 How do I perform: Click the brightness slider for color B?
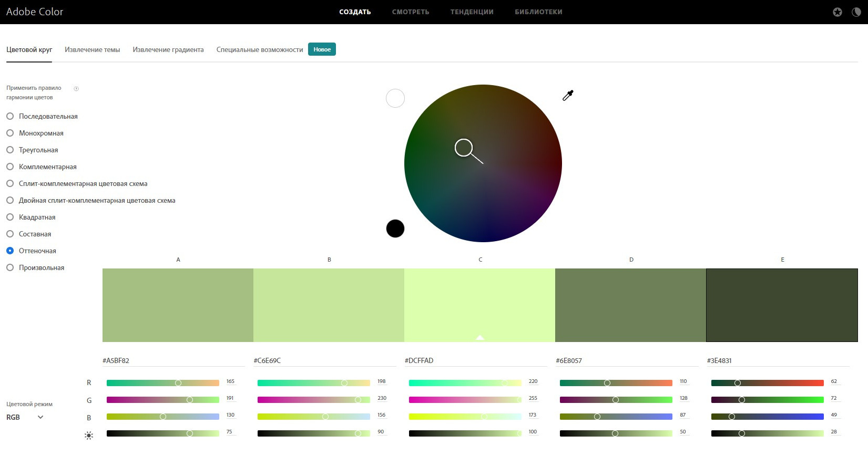[314, 433]
